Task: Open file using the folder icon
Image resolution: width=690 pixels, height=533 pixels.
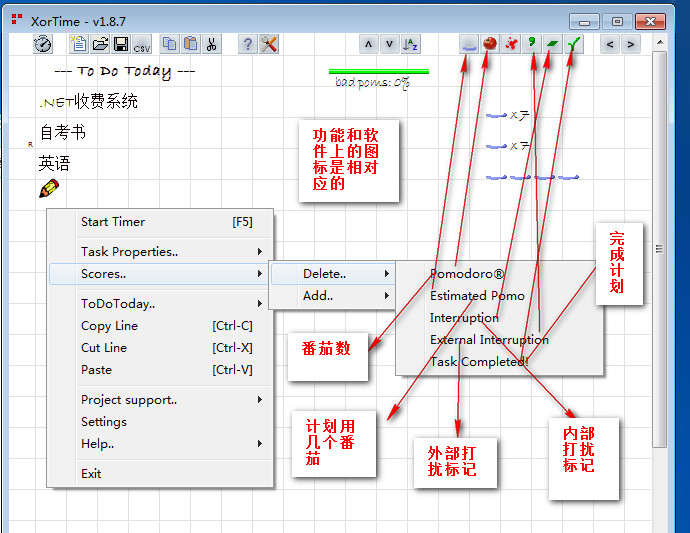Action: point(100,44)
